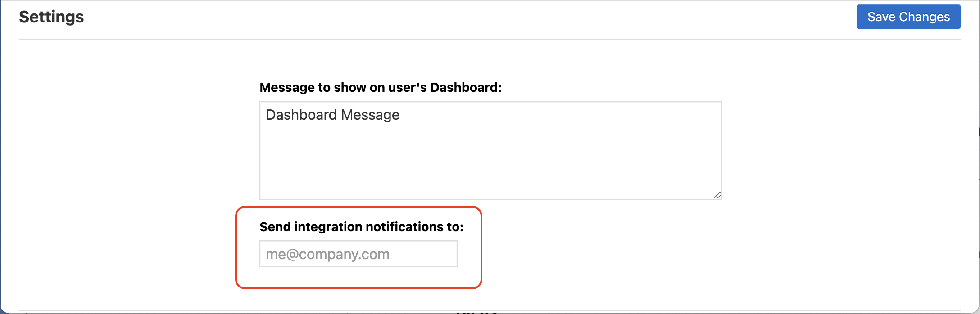Click the divider line under the Settings header
The width and height of the screenshot is (980, 314).
point(490,39)
